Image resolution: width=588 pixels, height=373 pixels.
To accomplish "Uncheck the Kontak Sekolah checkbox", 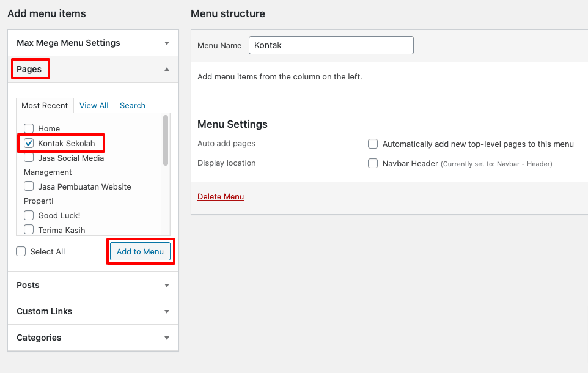I will click(x=29, y=143).
